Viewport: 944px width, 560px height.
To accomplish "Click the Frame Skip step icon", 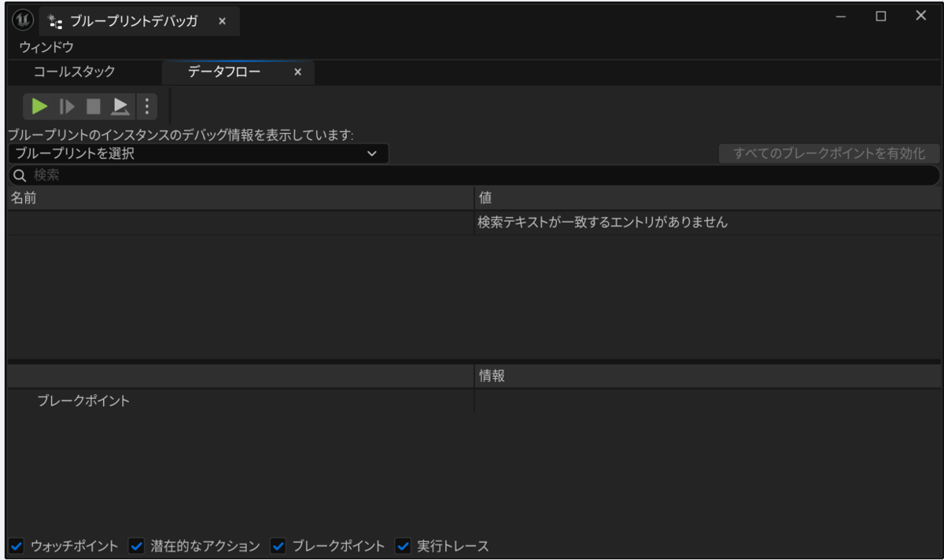I will (x=67, y=106).
